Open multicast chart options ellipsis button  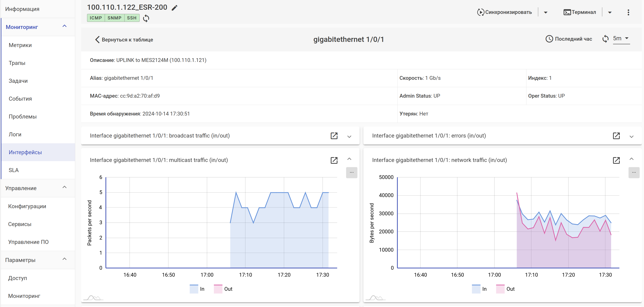[x=351, y=173]
